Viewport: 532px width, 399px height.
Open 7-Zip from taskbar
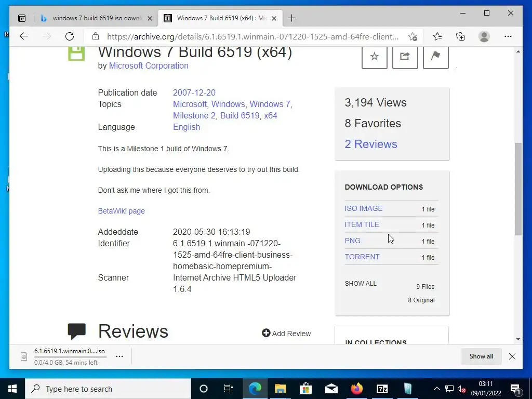[382, 389]
